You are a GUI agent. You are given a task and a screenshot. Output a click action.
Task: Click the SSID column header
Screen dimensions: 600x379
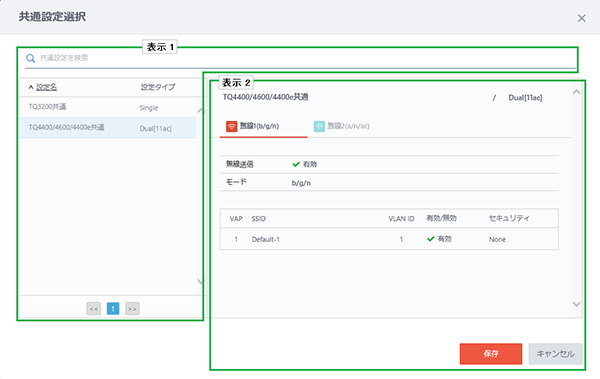pos(259,219)
